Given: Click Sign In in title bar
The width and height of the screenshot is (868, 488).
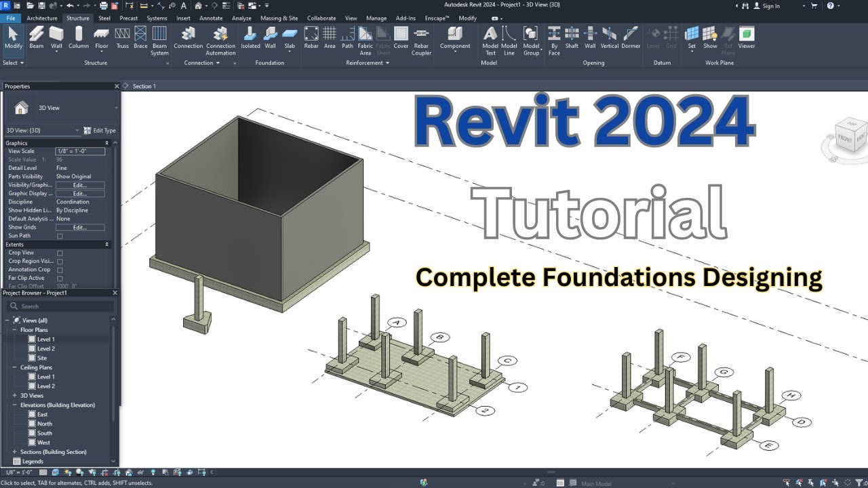Looking at the screenshot, I should 767,5.
